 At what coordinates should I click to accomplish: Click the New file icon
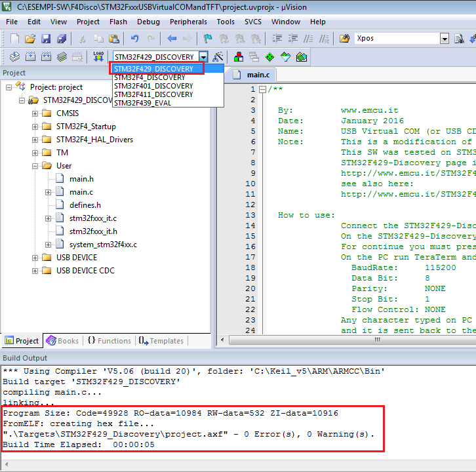click(14, 39)
